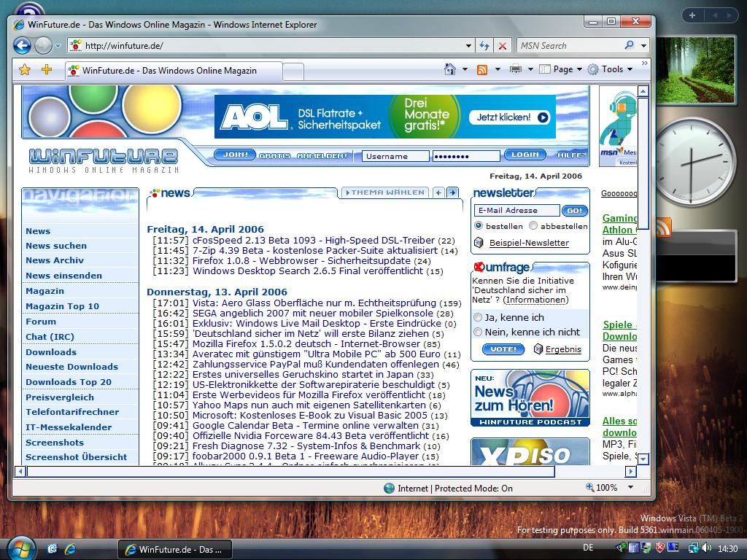This screenshot has width=747, height=560.
Task: Open Downloads Top 20 navigation item
Action: point(69,382)
